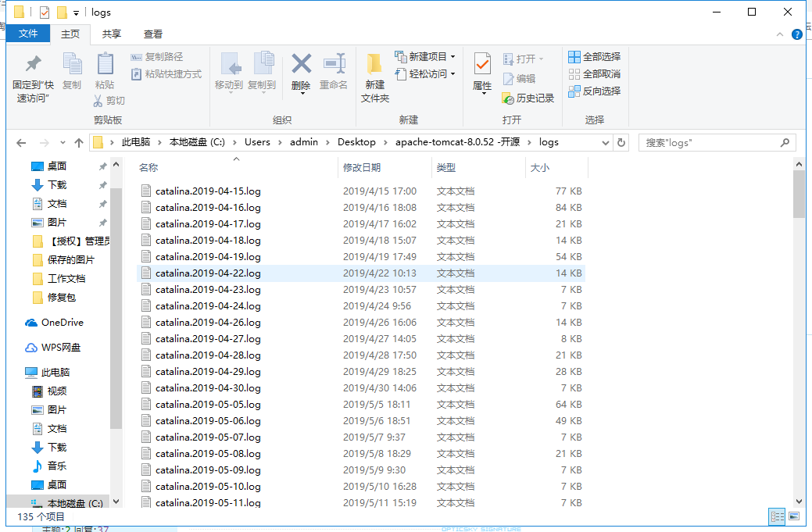Select 音乐 (Music) in navigation pane

click(x=49, y=466)
